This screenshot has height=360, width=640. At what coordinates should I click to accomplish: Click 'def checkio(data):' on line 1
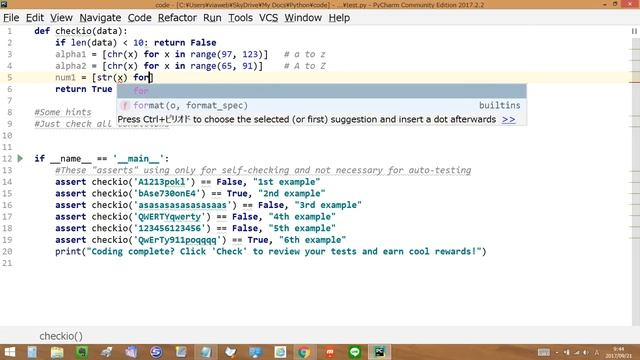click(81, 31)
